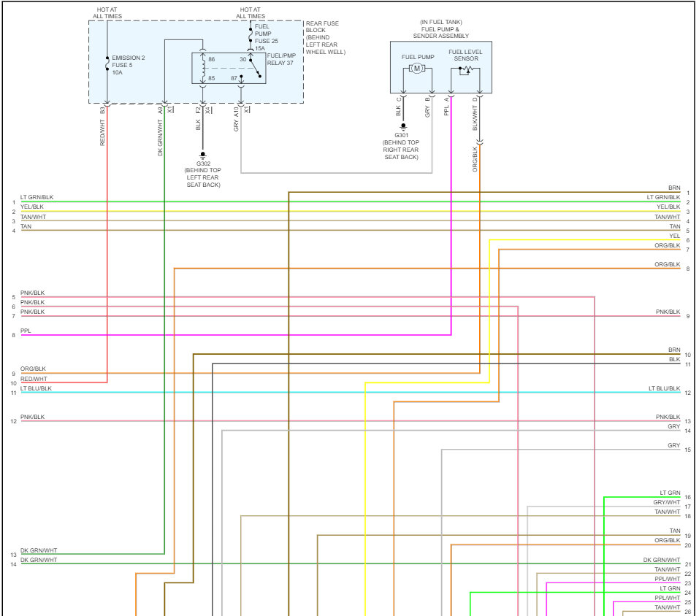
Task: Click the G302 ground symbol
Action: click(203, 155)
